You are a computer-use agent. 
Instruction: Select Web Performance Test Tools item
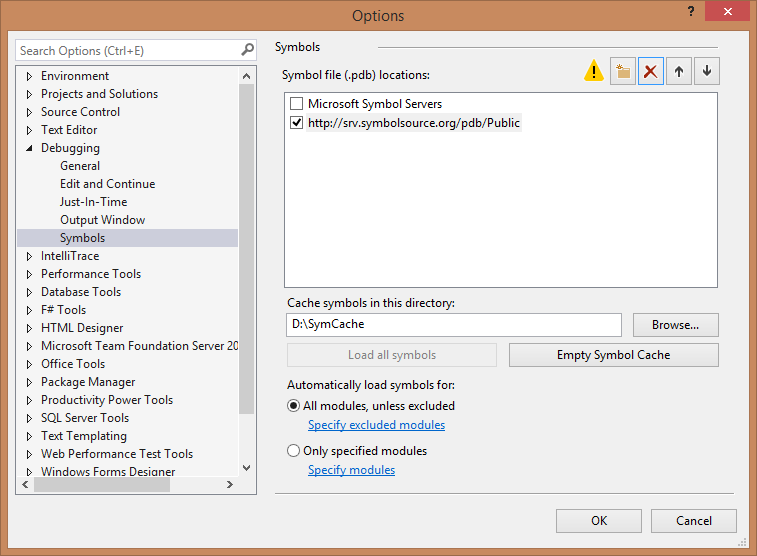point(117,454)
